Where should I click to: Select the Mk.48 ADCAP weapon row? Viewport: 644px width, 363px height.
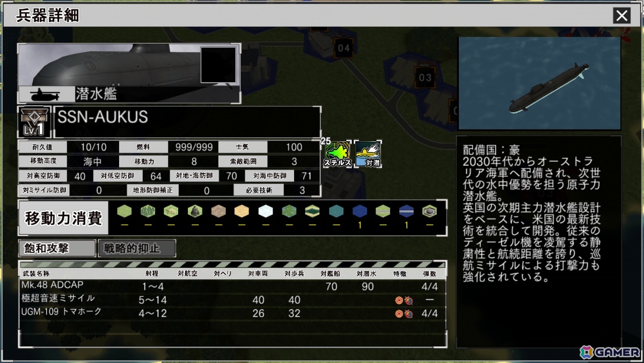232,286
